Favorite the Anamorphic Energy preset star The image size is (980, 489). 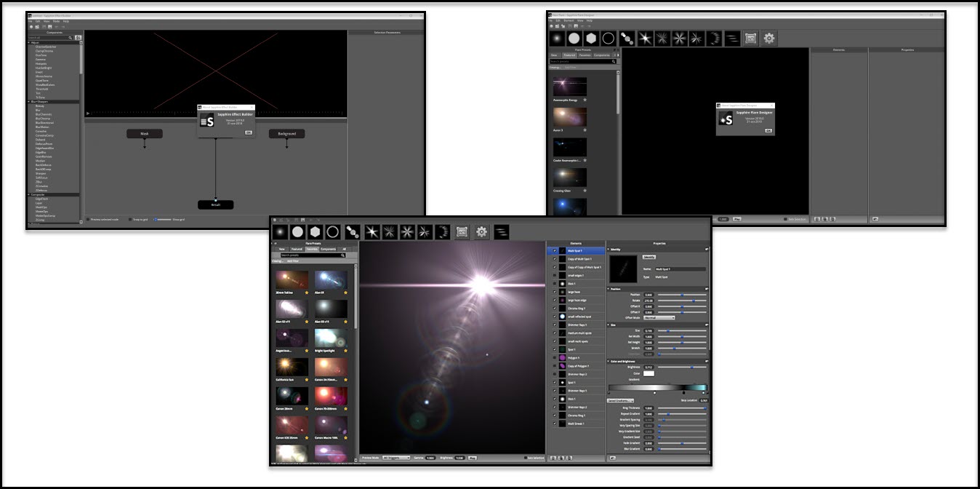coord(583,98)
